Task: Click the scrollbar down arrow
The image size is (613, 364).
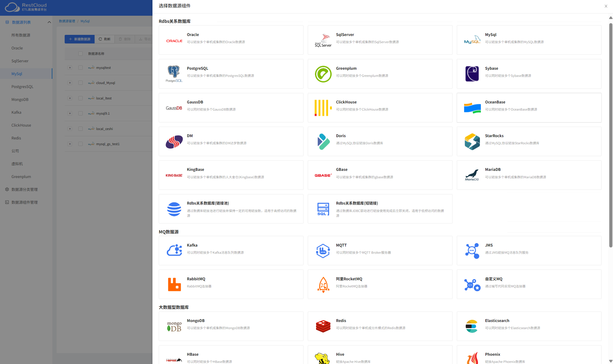Action: click(611, 361)
